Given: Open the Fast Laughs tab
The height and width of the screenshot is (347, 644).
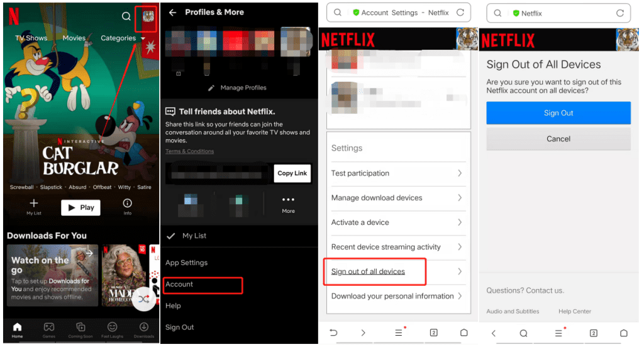Looking at the screenshot, I should tap(112, 330).
